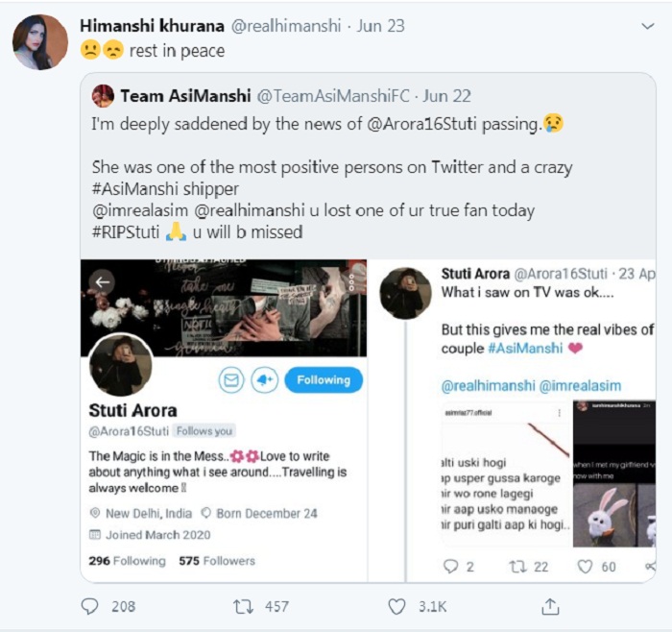
Task: Click the reply icon below the tweet
Action: click(90, 606)
